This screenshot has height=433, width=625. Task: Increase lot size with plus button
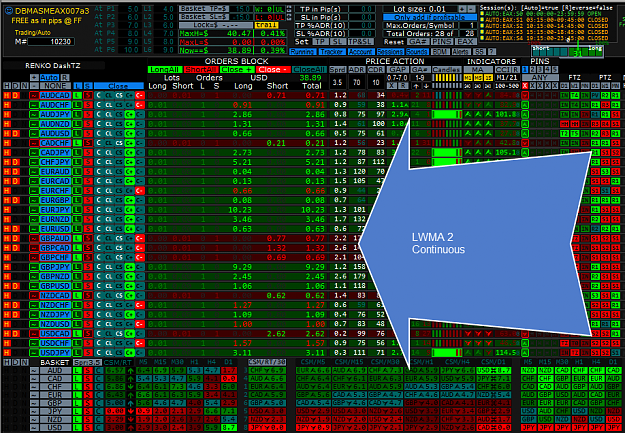click(x=462, y=9)
